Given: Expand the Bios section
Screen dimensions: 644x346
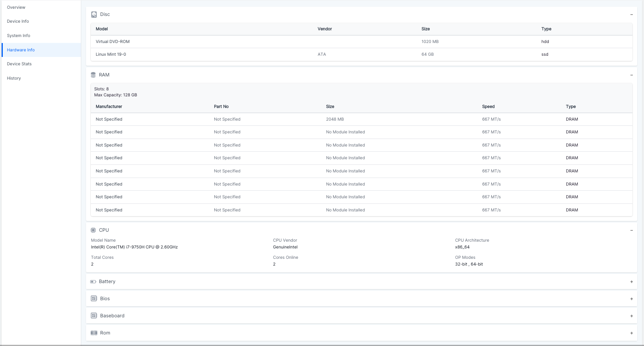Looking at the screenshot, I should [x=631, y=299].
